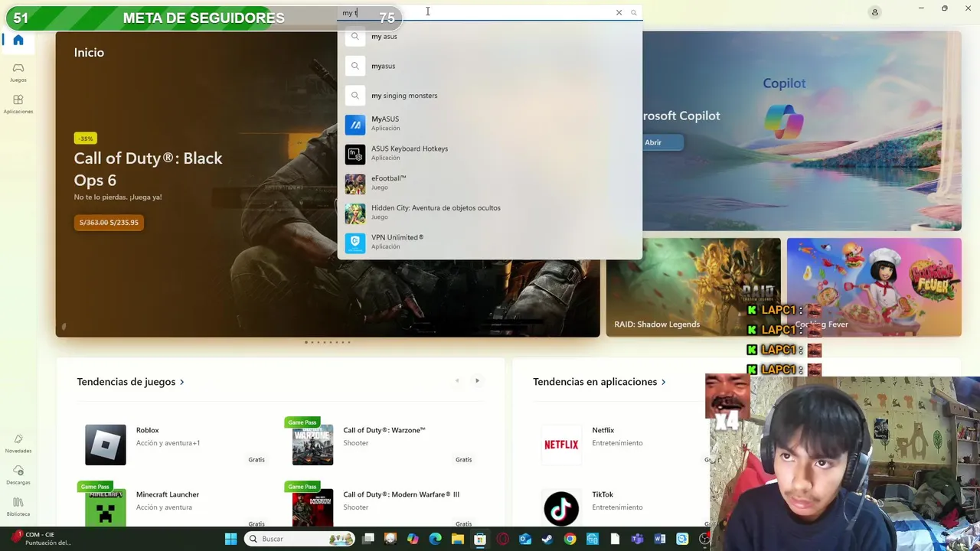The height and width of the screenshot is (551, 980).
Task: Open Hidden City suggestion
Action: coord(490,213)
